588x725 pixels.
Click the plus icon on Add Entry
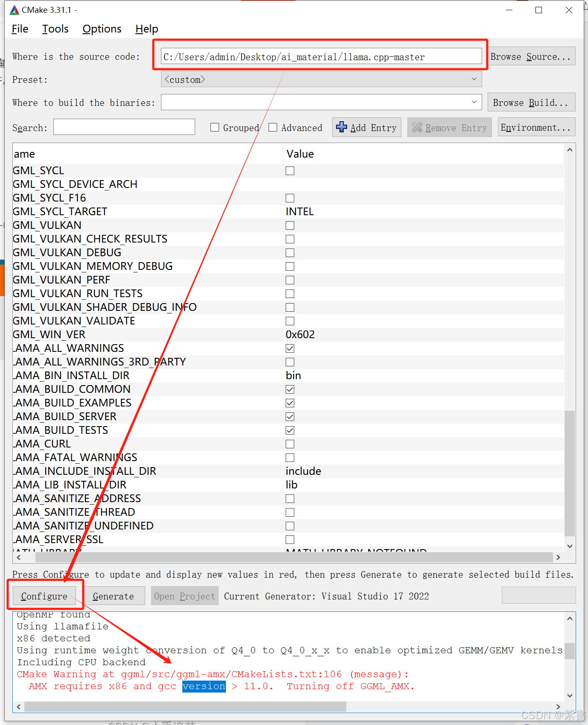(342, 127)
